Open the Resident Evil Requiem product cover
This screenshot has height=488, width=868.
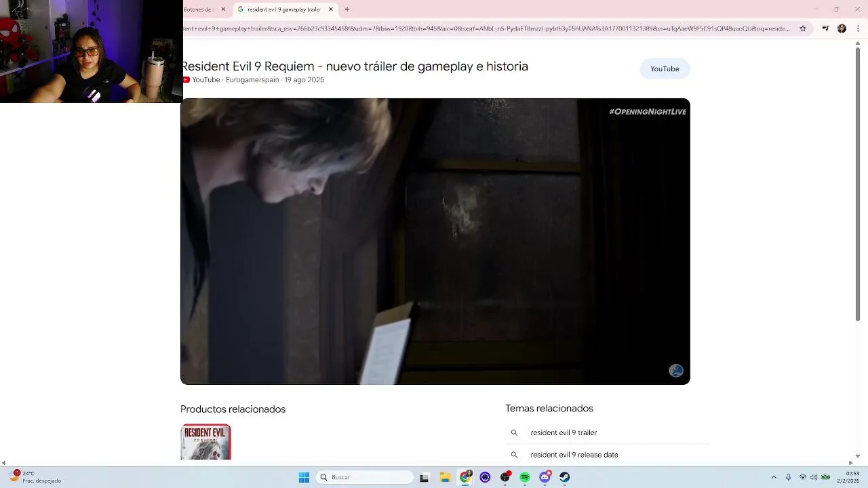click(206, 442)
